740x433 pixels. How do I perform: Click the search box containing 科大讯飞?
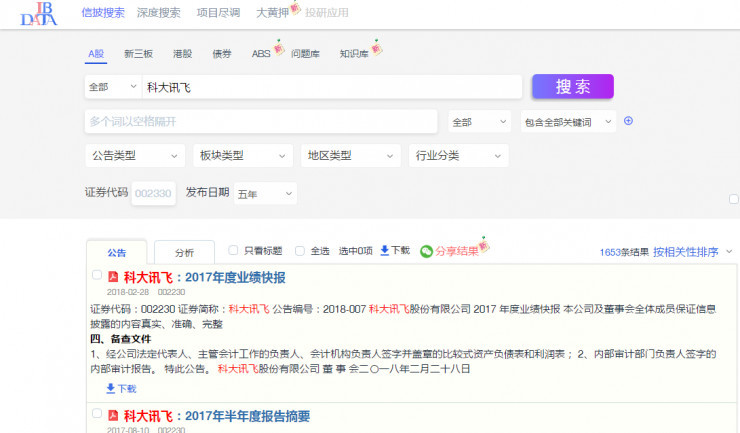tap(332, 87)
